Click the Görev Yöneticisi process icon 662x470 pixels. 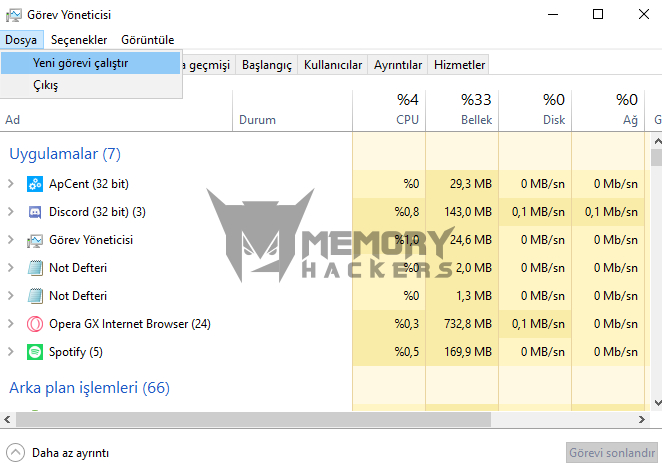35,240
